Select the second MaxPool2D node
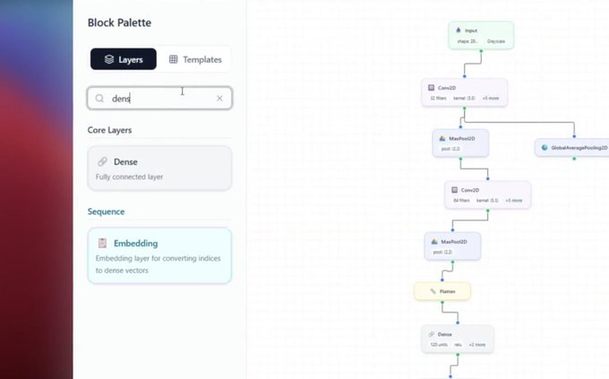 [x=453, y=246]
